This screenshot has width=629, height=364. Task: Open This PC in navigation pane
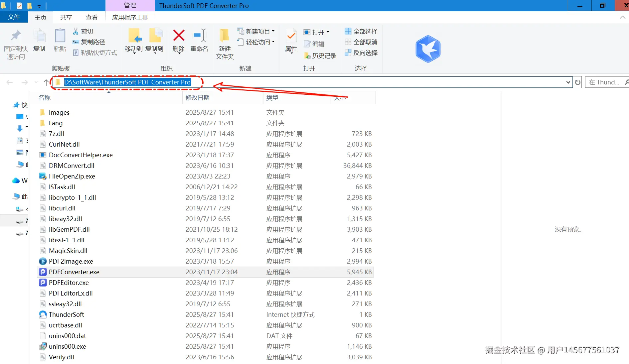tap(20, 196)
